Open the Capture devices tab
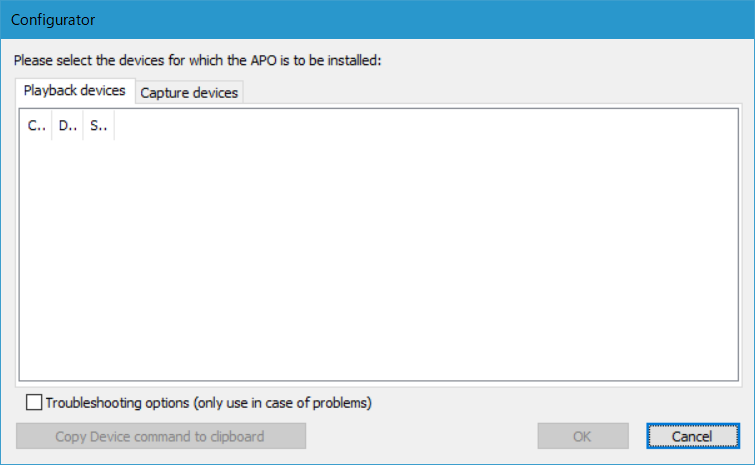Screen dimensions: 755x465 (x=189, y=93)
